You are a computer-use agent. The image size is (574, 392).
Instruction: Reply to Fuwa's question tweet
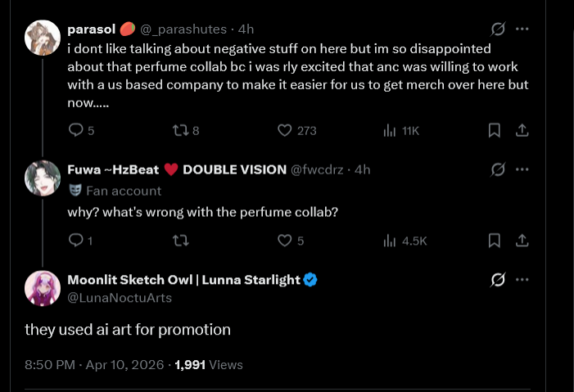coord(75,241)
